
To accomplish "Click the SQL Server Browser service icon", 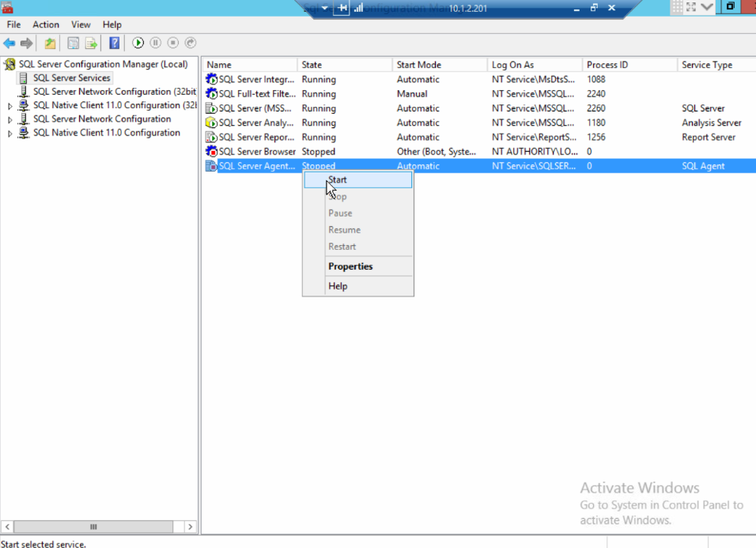I will pos(211,151).
